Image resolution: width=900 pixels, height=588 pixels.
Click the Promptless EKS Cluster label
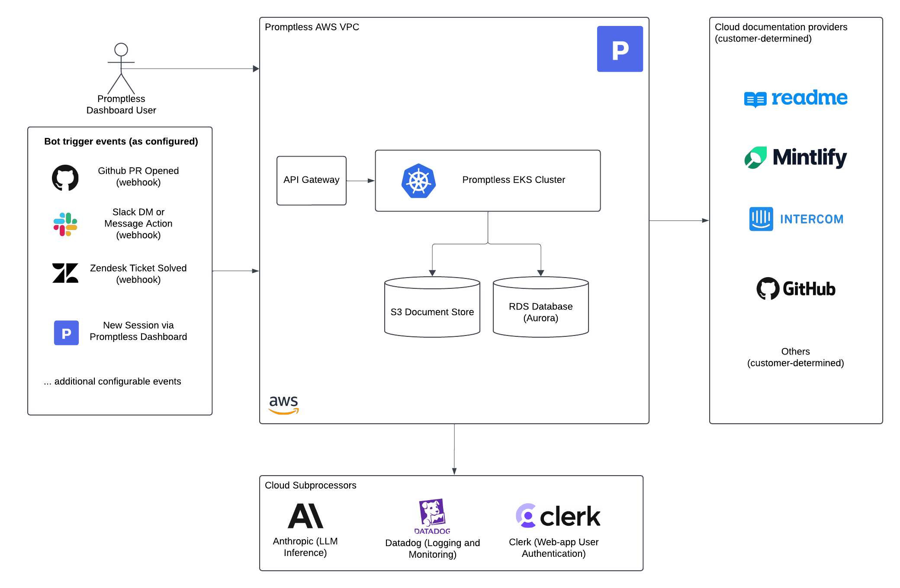(x=514, y=180)
